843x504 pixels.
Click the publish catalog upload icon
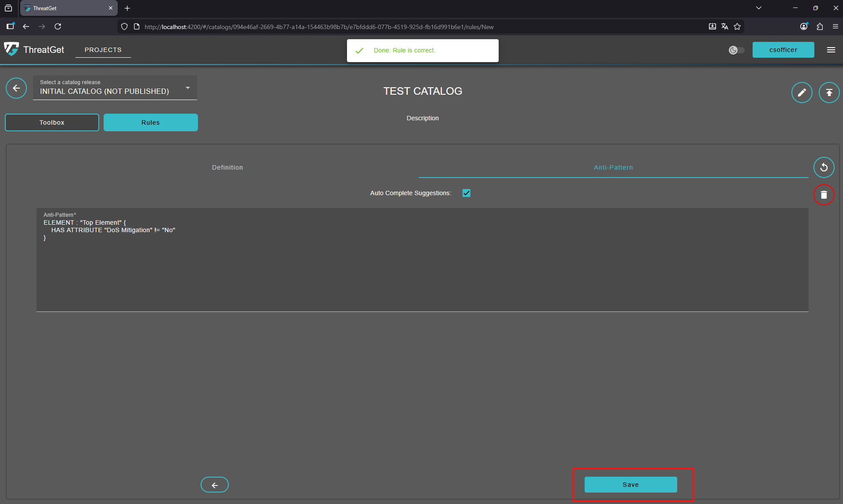point(829,93)
